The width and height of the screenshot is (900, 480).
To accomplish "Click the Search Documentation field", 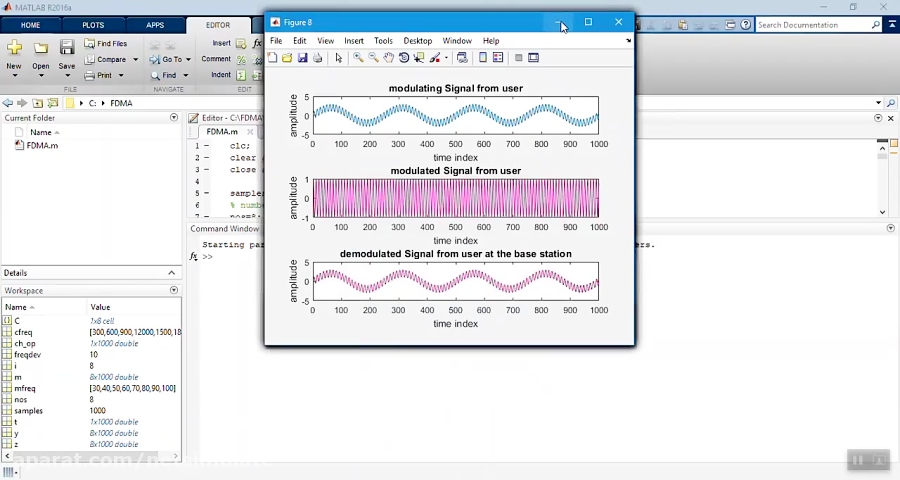I will [x=815, y=25].
